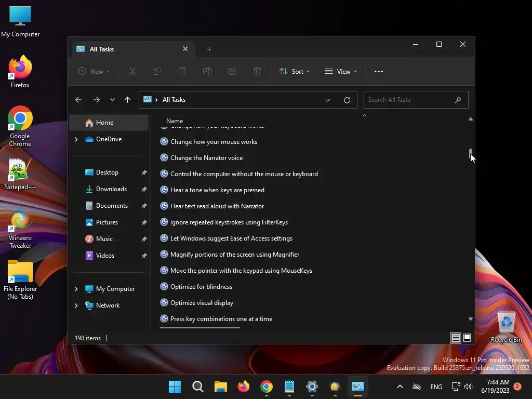Image resolution: width=532 pixels, height=399 pixels.
Task: Select Home in the navigation pane
Action: click(x=109, y=123)
